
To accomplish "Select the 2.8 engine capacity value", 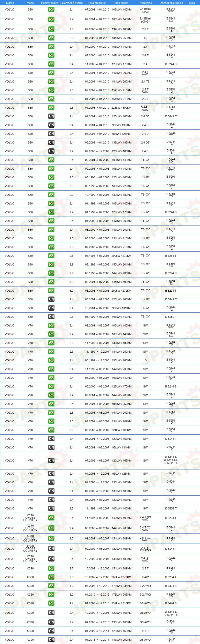I will pos(71,256).
